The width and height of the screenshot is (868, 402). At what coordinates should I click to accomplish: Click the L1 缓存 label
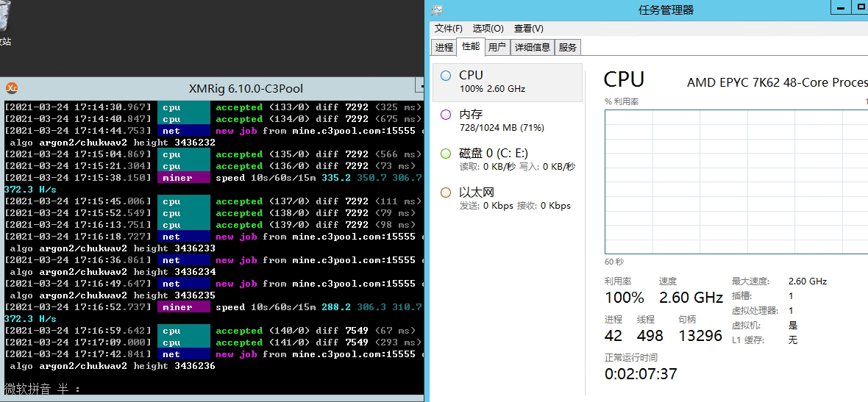point(748,340)
